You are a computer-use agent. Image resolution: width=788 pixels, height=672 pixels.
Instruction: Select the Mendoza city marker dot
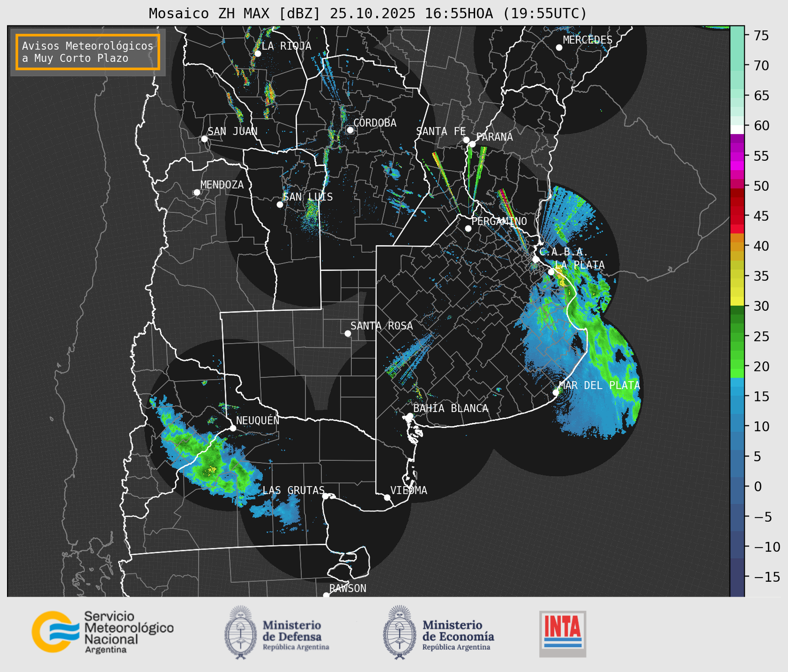pyautogui.click(x=197, y=193)
